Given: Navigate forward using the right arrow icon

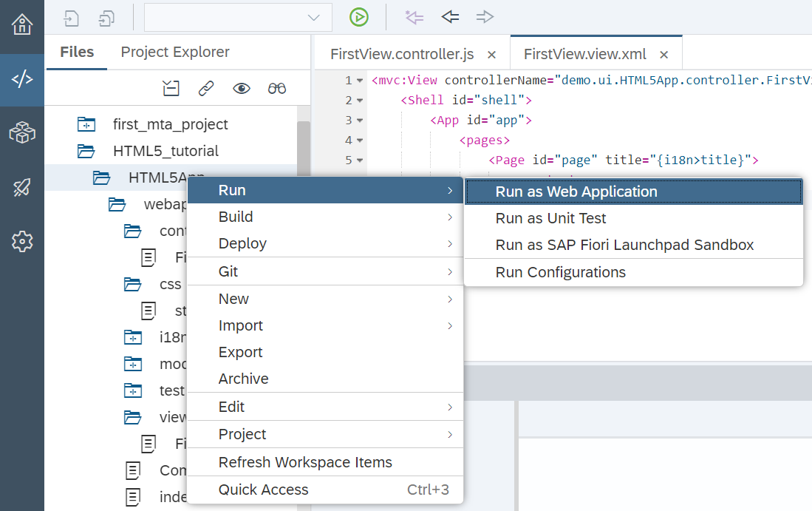Looking at the screenshot, I should (x=485, y=17).
